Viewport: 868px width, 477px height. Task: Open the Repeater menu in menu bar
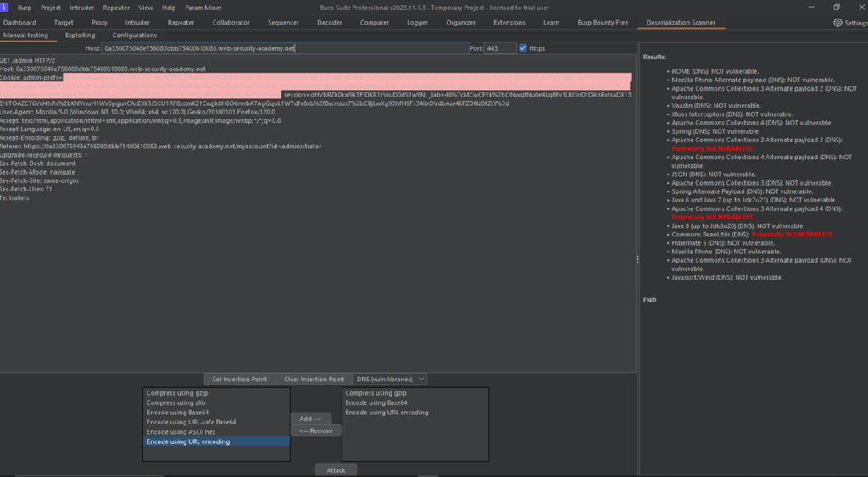[x=115, y=8]
